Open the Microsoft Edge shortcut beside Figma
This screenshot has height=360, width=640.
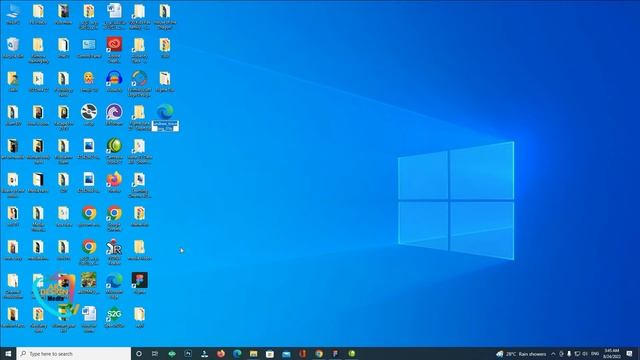tap(114, 286)
